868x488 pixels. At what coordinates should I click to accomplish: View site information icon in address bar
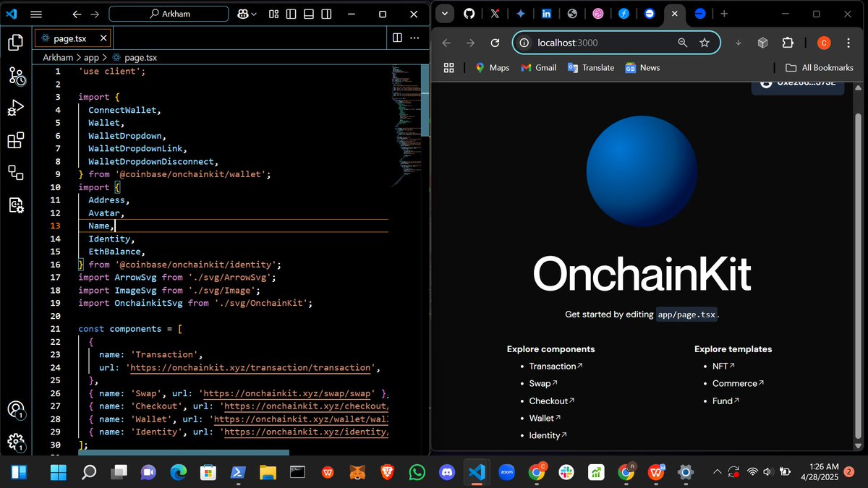pyautogui.click(x=524, y=43)
